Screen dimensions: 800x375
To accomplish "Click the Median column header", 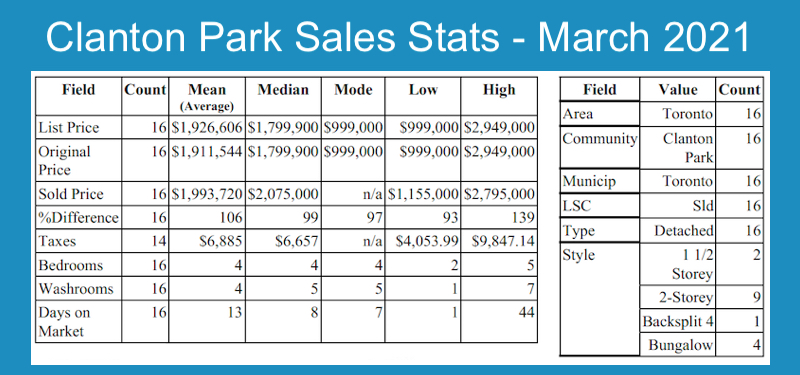I will point(283,90).
